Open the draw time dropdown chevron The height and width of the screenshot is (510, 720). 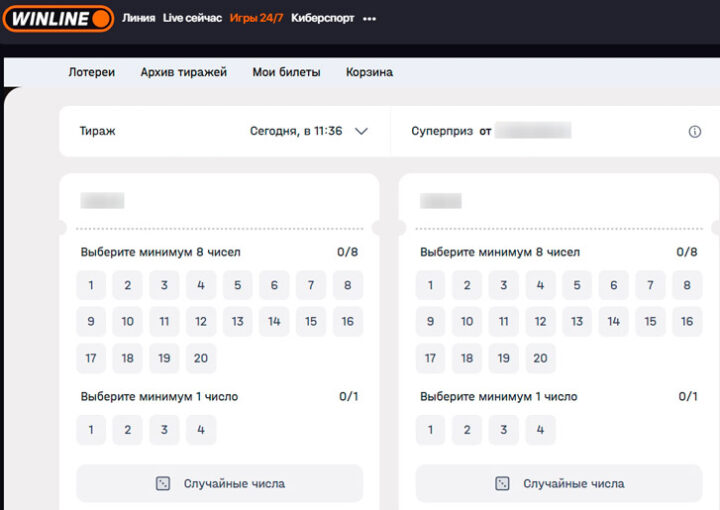(361, 131)
